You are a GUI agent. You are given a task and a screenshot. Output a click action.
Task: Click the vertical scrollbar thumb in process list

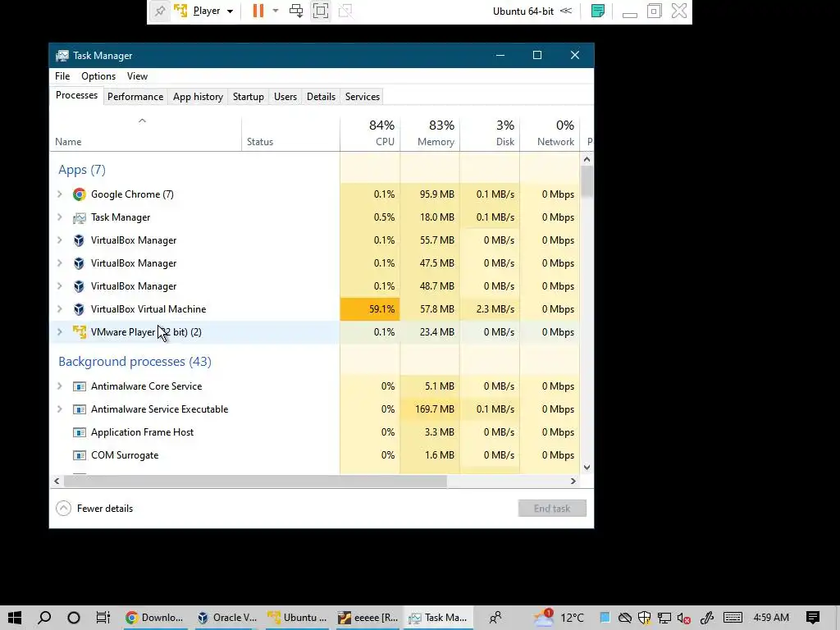pos(587,181)
